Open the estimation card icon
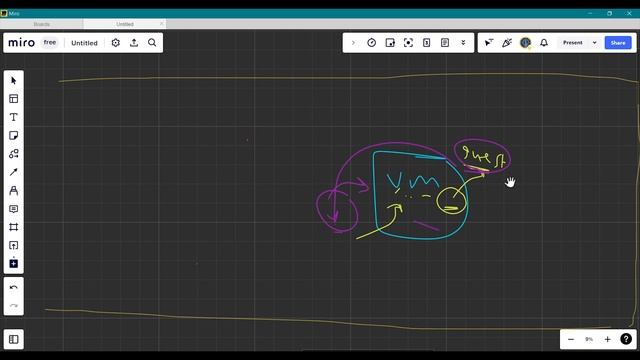Viewport: 640px width, 360px height. point(427,43)
